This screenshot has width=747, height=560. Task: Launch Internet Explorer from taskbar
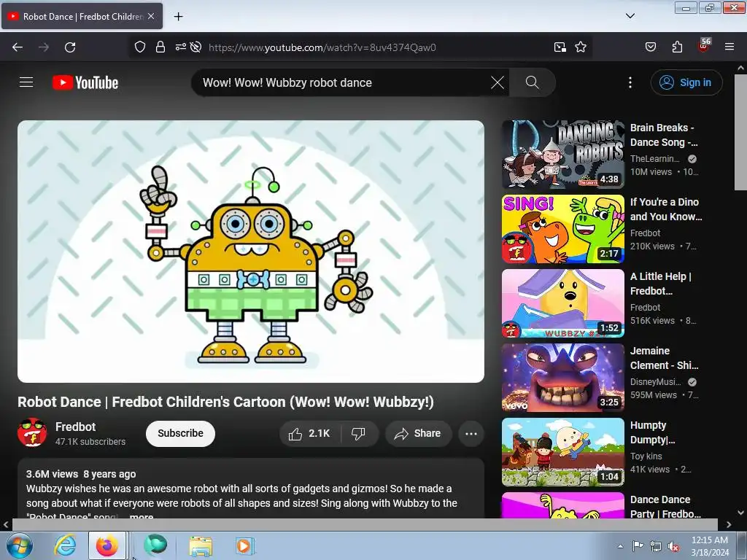(65, 545)
